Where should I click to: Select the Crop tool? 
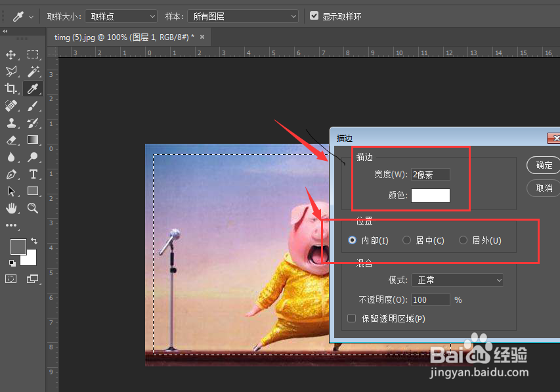11,88
